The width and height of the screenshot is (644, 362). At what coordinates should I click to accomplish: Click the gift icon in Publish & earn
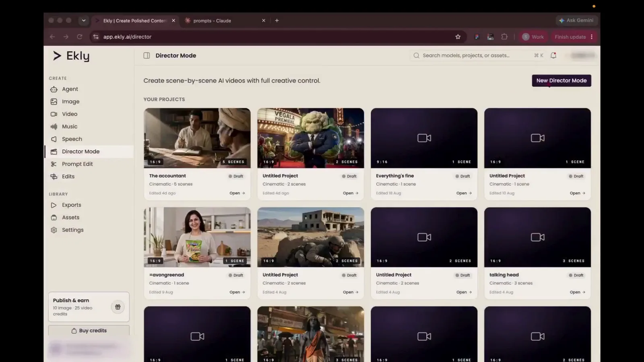tap(118, 307)
